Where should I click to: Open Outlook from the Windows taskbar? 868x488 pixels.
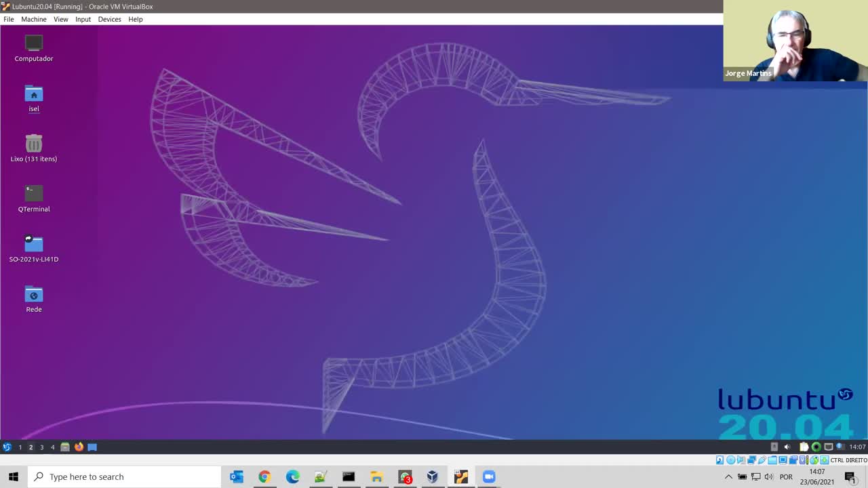coord(236,476)
